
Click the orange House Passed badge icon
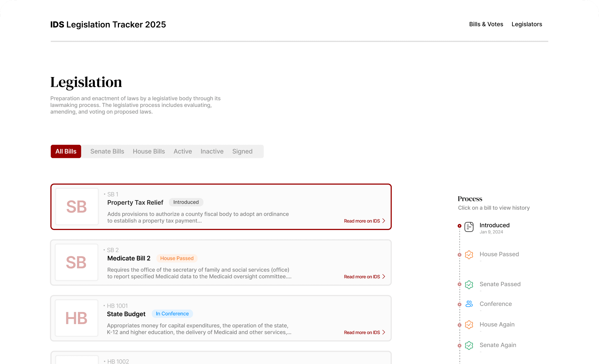[x=469, y=255]
